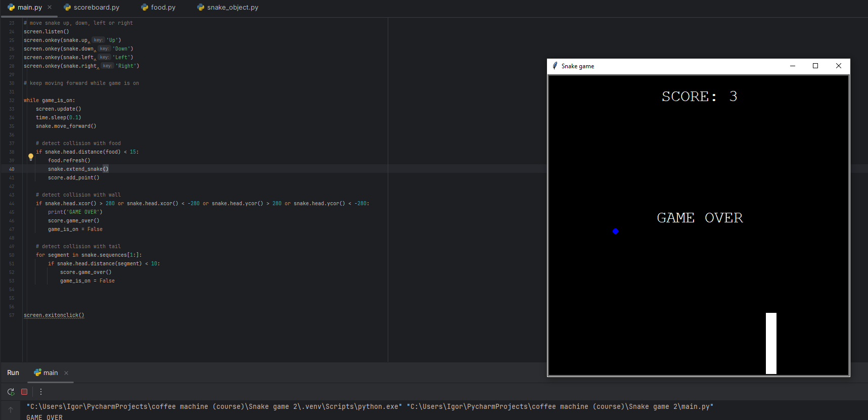Click the Snake game window feather icon

[x=555, y=66]
